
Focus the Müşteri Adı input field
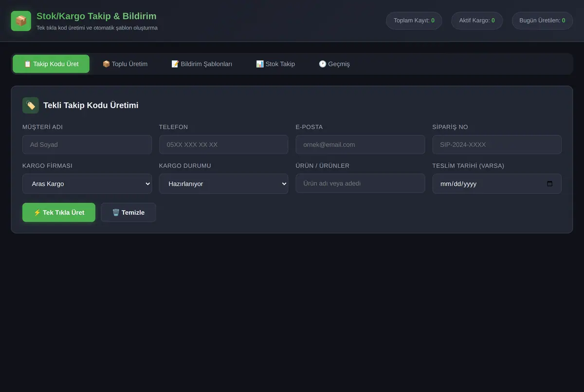pos(87,144)
